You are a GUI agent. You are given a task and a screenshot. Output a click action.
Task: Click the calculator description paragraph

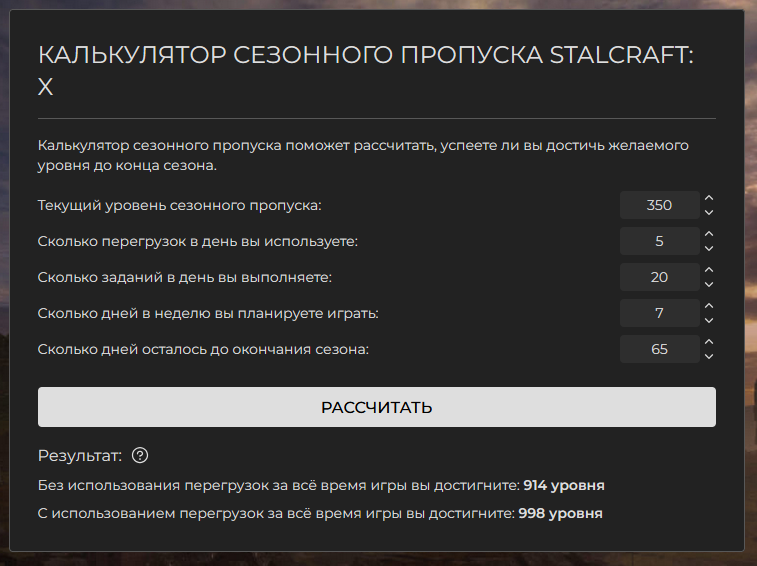click(x=363, y=155)
